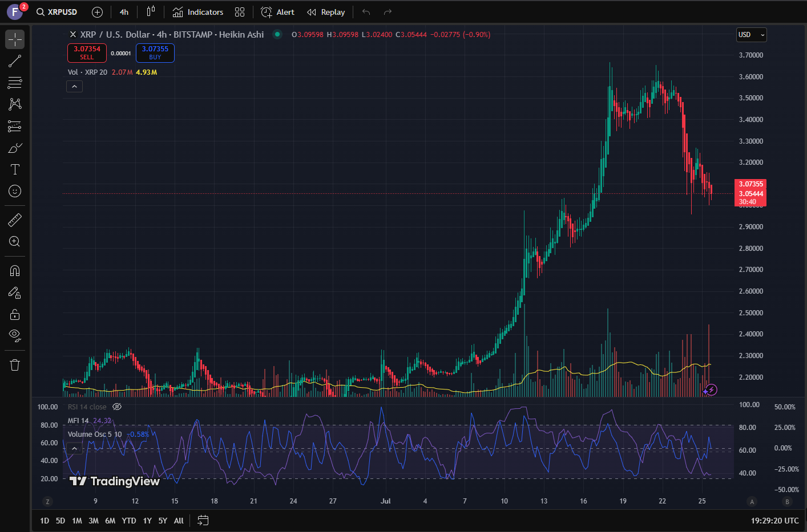Screen dimensions: 807x532
Task: Switch to the YTD date range
Action: pyautogui.click(x=129, y=521)
